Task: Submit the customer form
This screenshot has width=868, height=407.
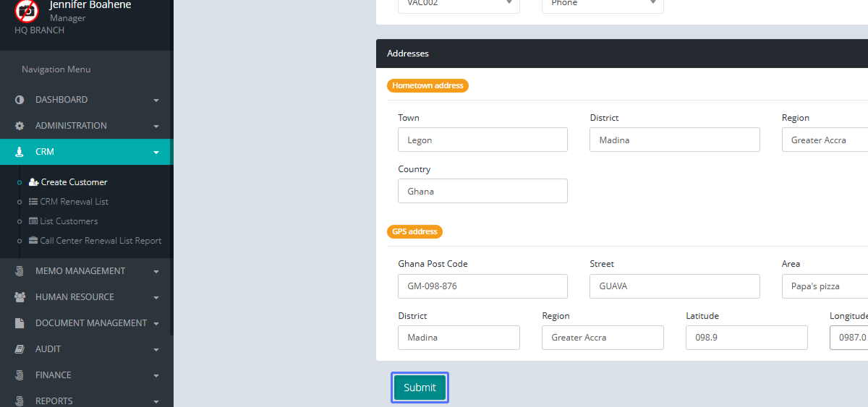Action: point(420,387)
